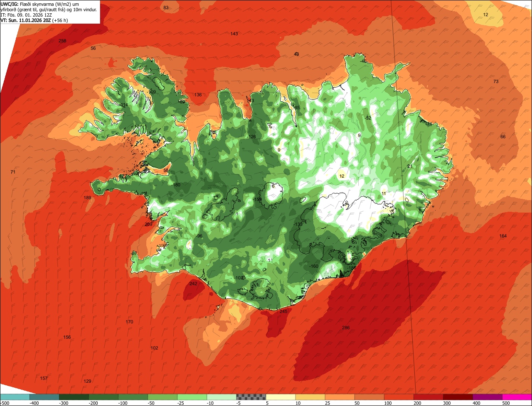This screenshot has width=532, height=406.
Task: Click the magenta swatch right of 500
Action: tap(517, 397)
